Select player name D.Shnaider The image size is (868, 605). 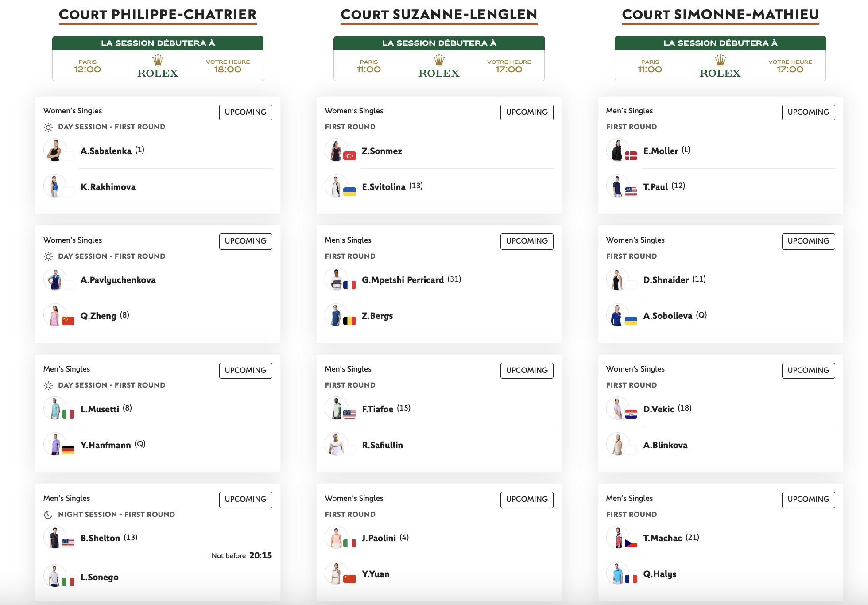pyautogui.click(x=666, y=280)
